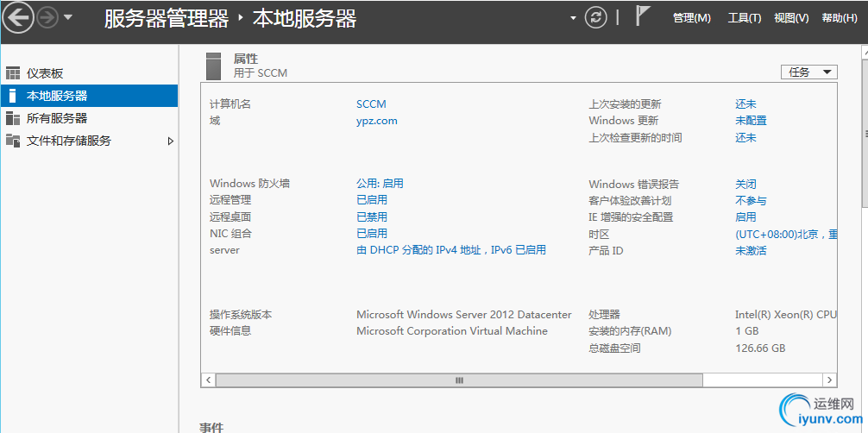Image resolution: width=868 pixels, height=433 pixels.
Task: Click the server tower icon beside 属性
Action: pyautogui.click(x=213, y=66)
